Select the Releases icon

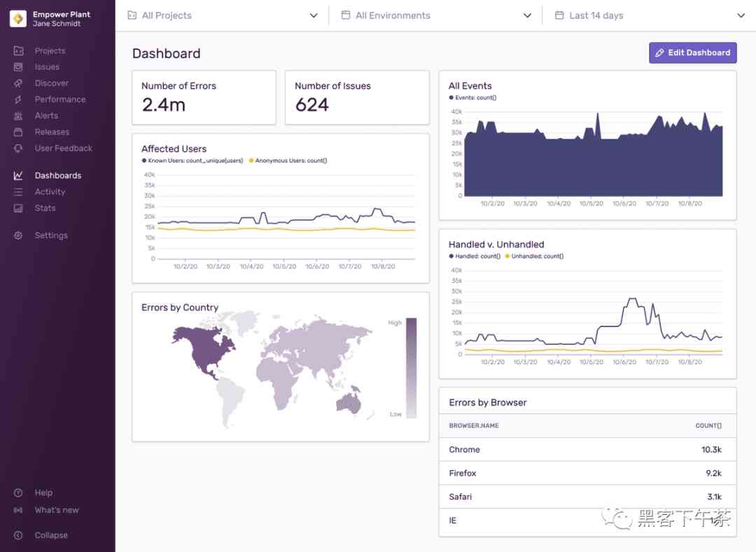click(19, 132)
